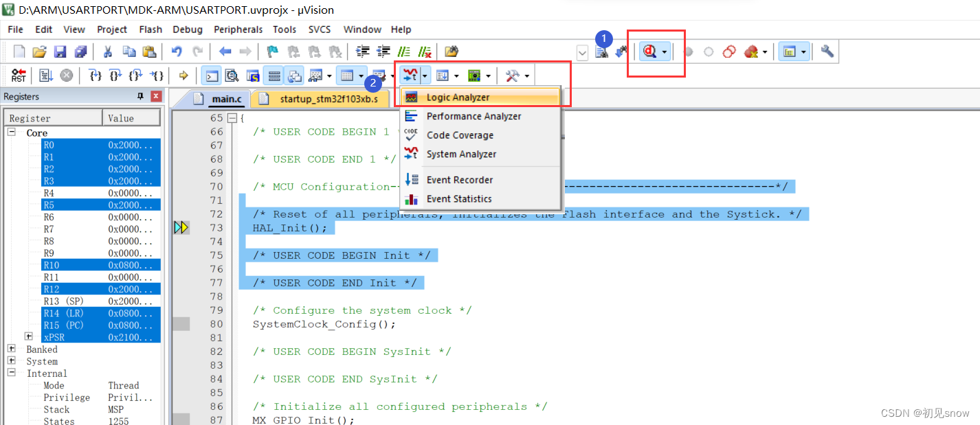Reset the CPU with the RST icon
The height and width of the screenshot is (425, 980).
tap(19, 76)
